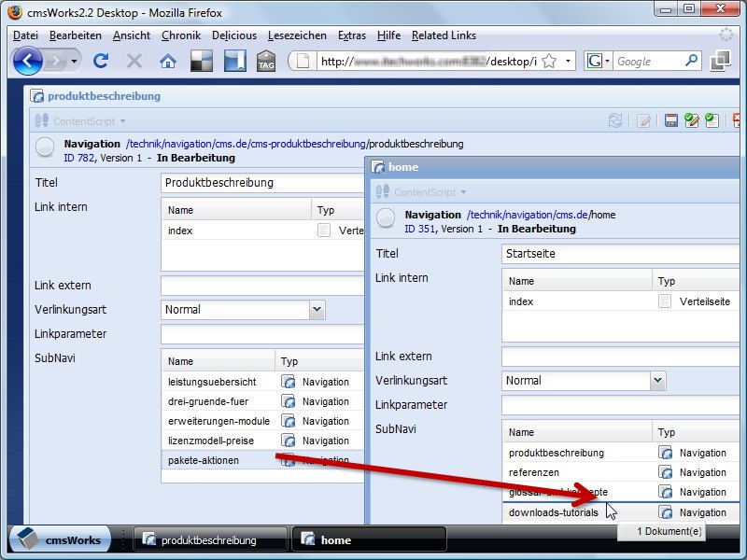Click the search magnifier icon
747x560 pixels.
[691, 61]
